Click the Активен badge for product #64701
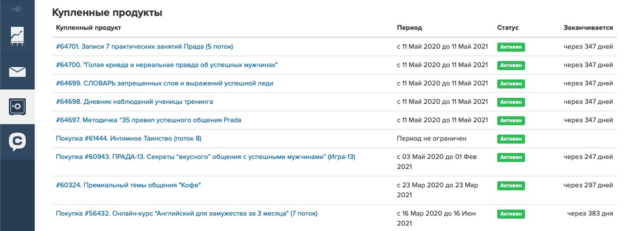Image resolution: width=644 pixels, height=231 pixels. click(511, 47)
